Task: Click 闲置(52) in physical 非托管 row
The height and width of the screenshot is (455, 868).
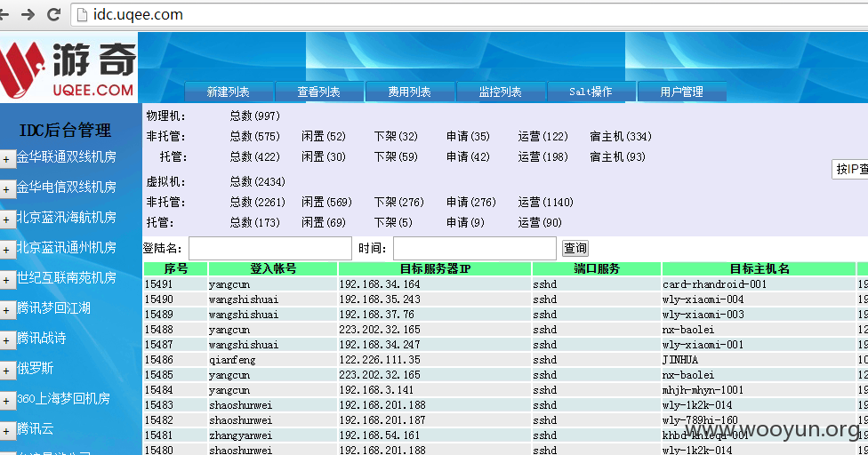Action: tap(324, 137)
